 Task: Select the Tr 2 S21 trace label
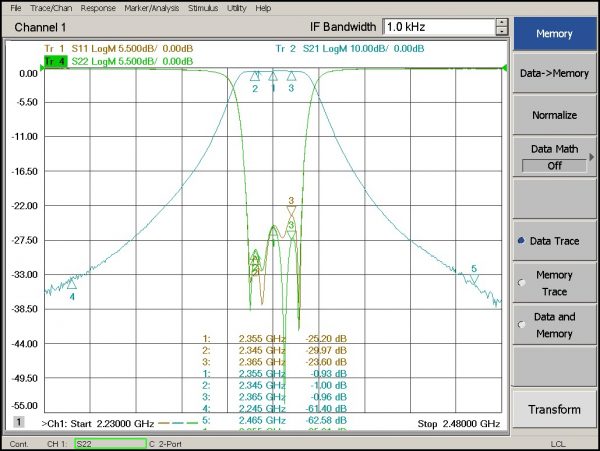coord(350,49)
